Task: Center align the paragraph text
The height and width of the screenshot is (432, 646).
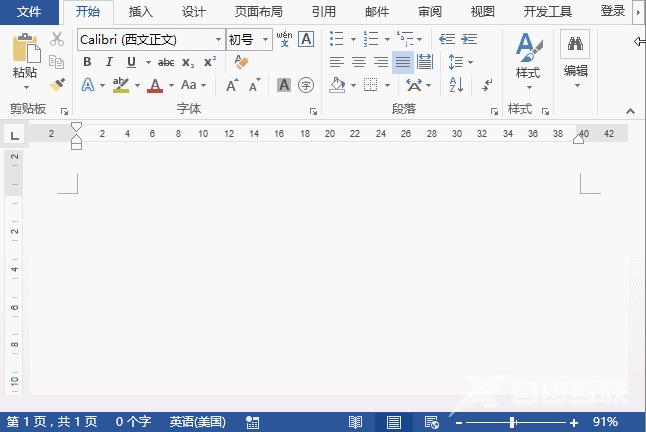Action: [358, 62]
